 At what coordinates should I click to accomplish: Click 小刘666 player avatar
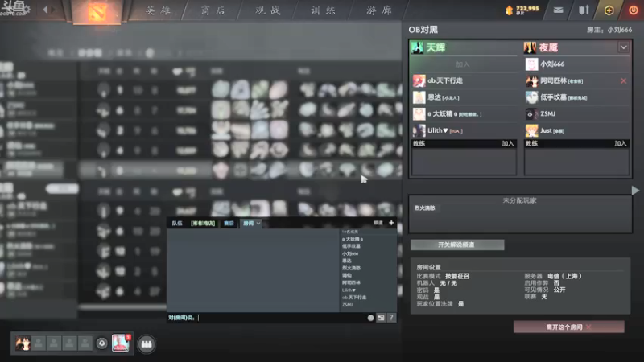pos(531,64)
